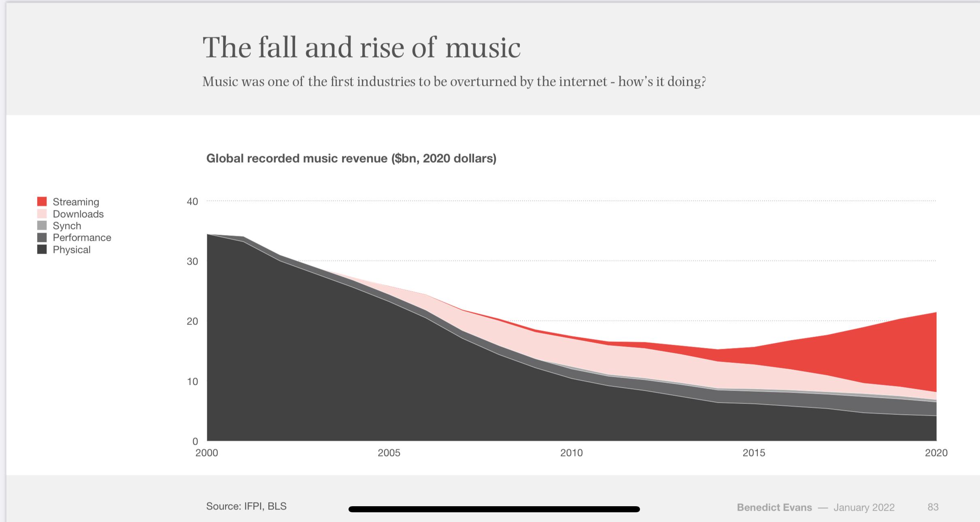Image resolution: width=980 pixels, height=522 pixels.
Task: Select the 'Physical' legend label
Action: pyautogui.click(x=72, y=250)
